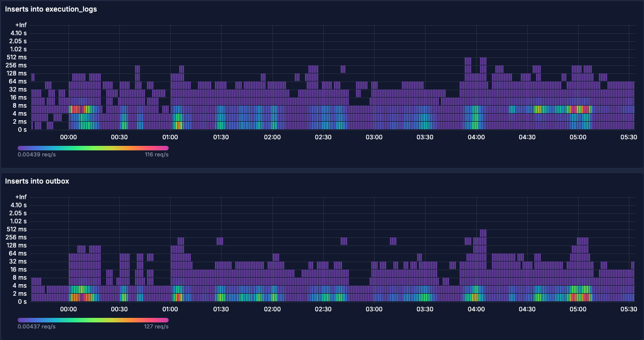Click the 512 ms label on outbox axis
The width and height of the screenshot is (644, 340).
[17, 229]
